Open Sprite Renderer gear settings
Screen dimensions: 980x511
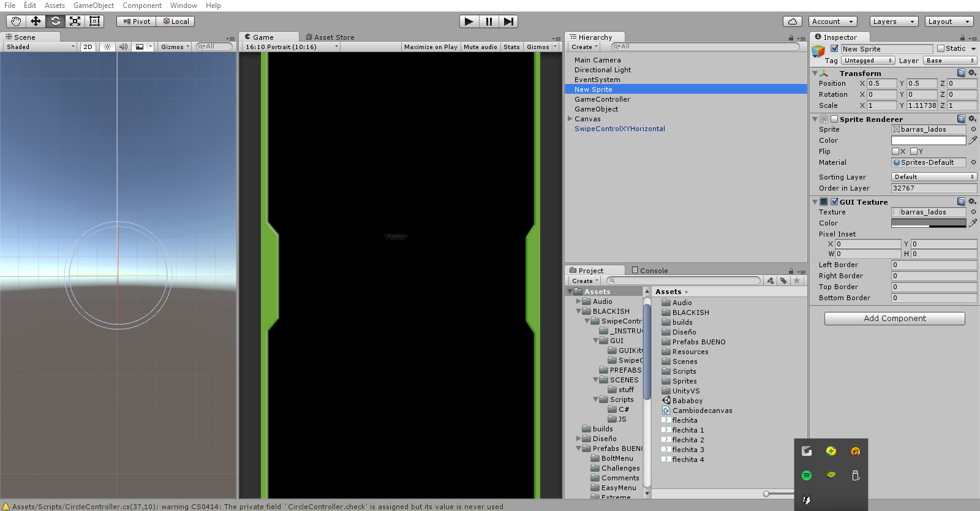[972, 119]
